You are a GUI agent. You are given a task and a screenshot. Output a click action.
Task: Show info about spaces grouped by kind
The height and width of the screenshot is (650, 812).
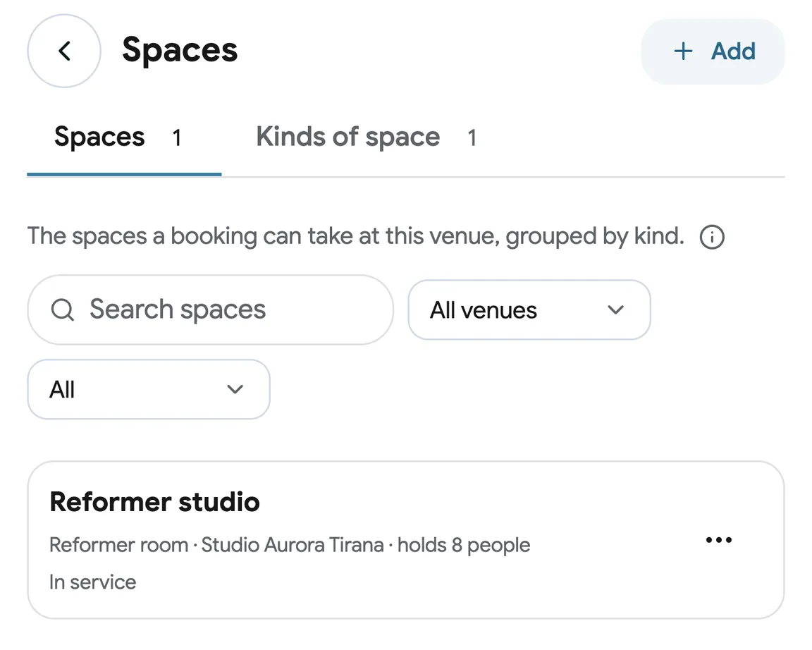pyautogui.click(x=712, y=237)
